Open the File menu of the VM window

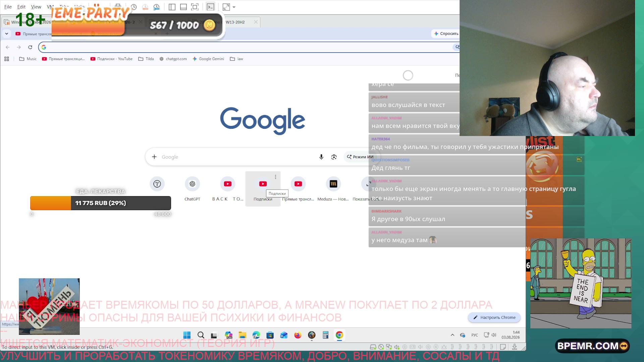tap(8, 7)
